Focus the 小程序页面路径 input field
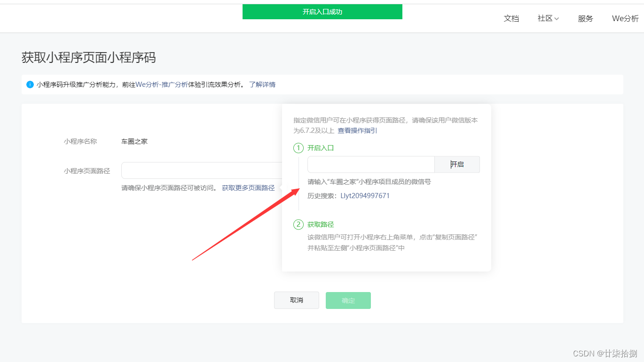Image resolution: width=644 pixels, height=362 pixels. click(202, 170)
